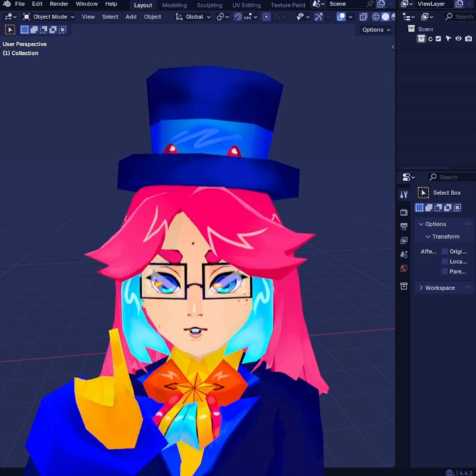Open the 3D viewport editor type dropdown

click(11, 17)
